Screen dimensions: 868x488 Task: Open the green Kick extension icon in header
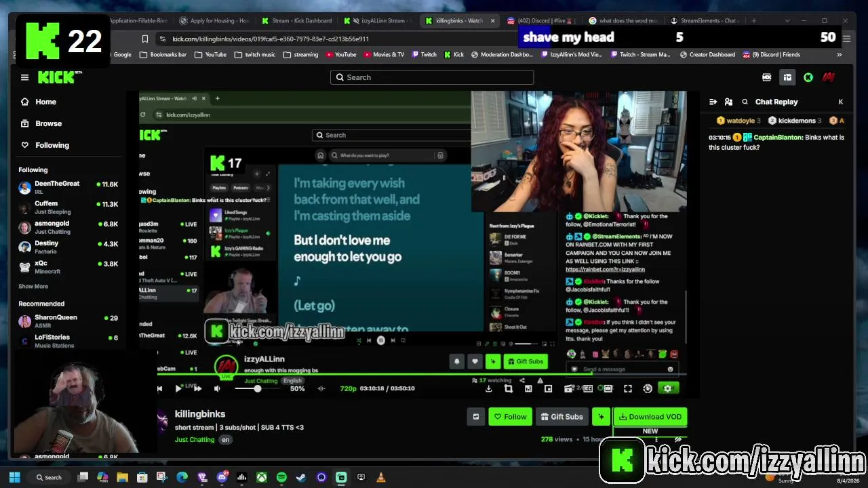808,77
